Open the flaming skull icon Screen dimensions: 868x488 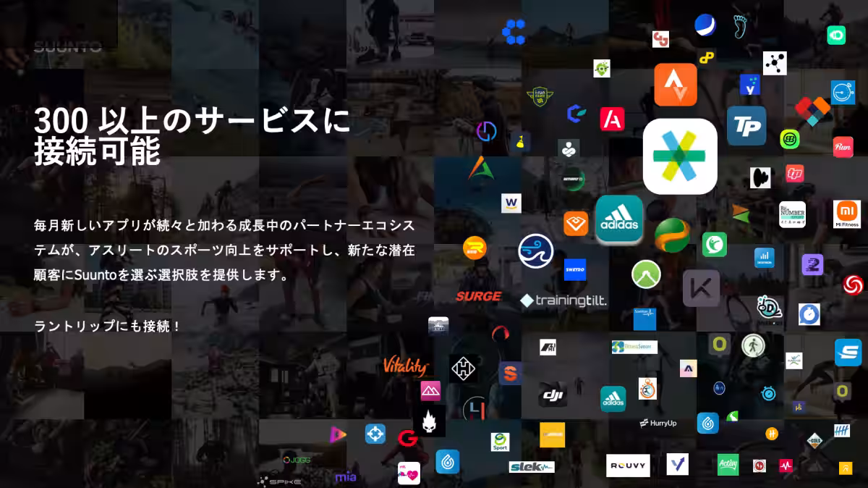tap(430, 421)
